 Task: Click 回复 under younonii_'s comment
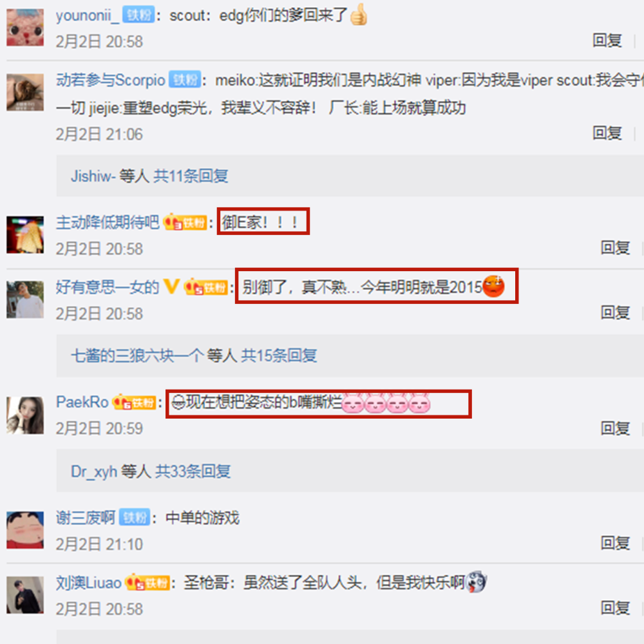pyautogui.click(x=607, y=40)
